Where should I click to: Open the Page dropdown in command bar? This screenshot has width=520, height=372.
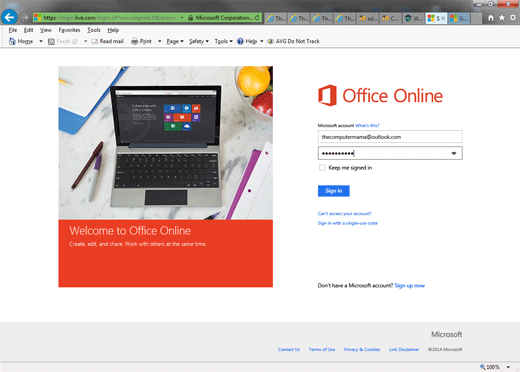pyautogui.click(x=175, y=41)
